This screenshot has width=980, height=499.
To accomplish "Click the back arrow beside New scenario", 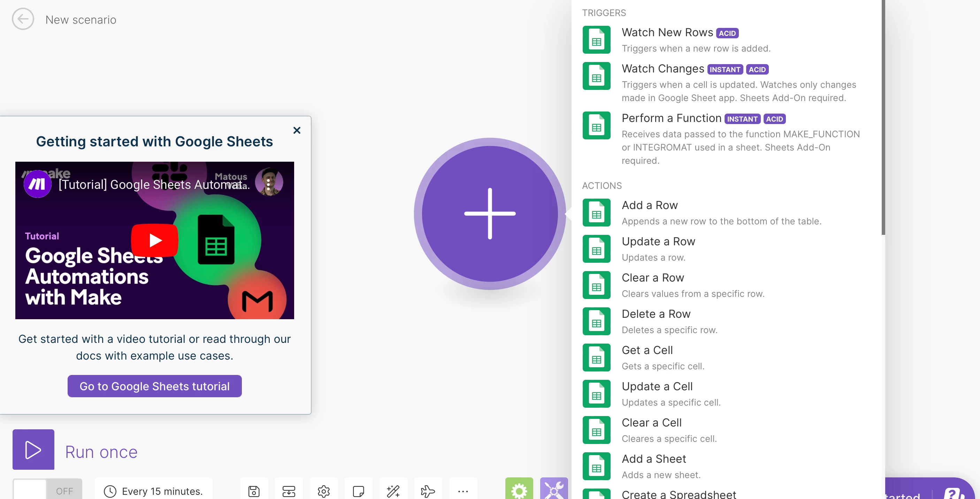I will coord(23,19).
